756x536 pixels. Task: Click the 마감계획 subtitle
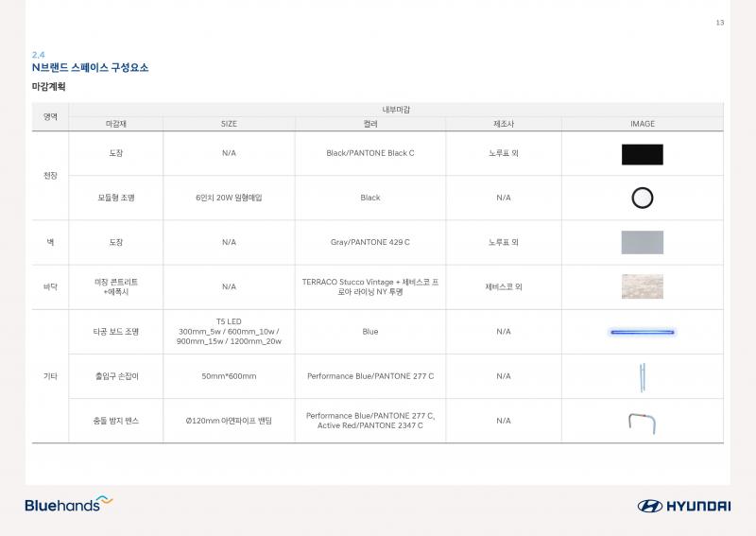[x=48, y=87]
